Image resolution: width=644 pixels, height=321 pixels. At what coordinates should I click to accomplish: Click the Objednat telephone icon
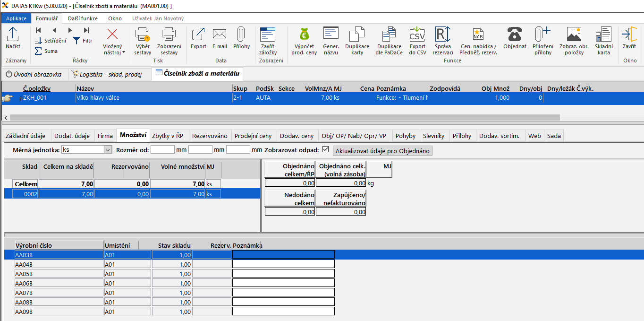point(515,35)
